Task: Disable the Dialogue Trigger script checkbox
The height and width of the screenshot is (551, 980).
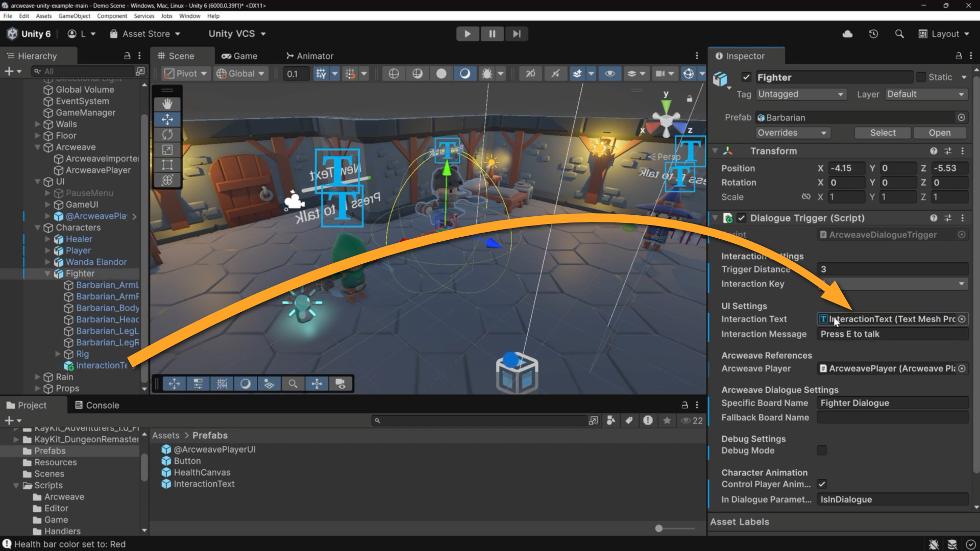Action: click(742, 218)
